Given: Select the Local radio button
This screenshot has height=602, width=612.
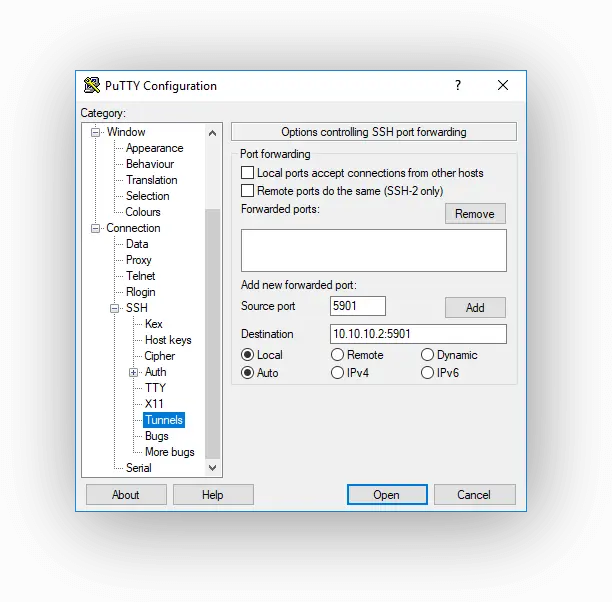Looking at the screenshot, I should coord(247,354).
